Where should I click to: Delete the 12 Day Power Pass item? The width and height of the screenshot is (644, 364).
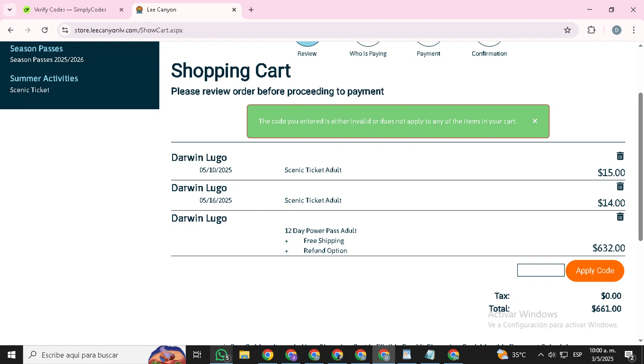click(x=620, y=217)
